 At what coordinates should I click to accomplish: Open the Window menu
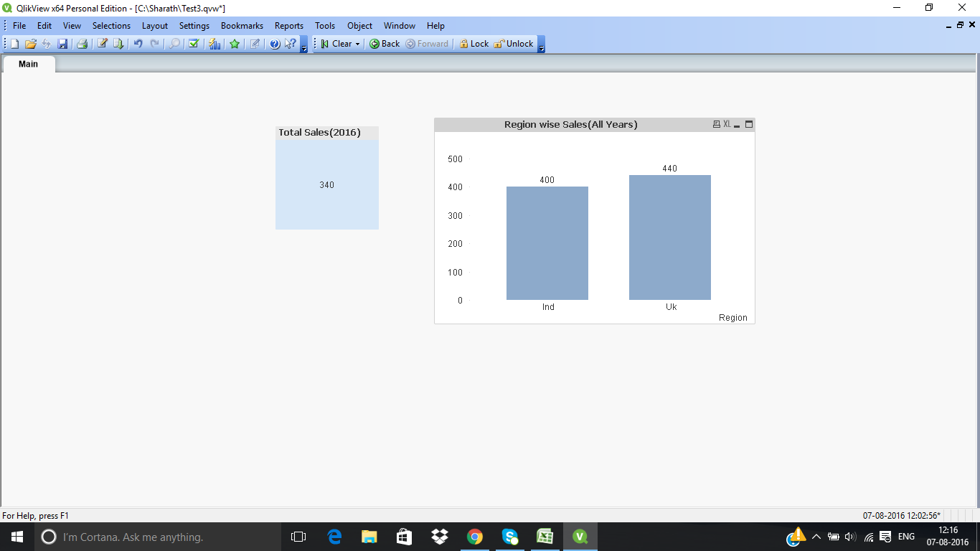(400, 26)
